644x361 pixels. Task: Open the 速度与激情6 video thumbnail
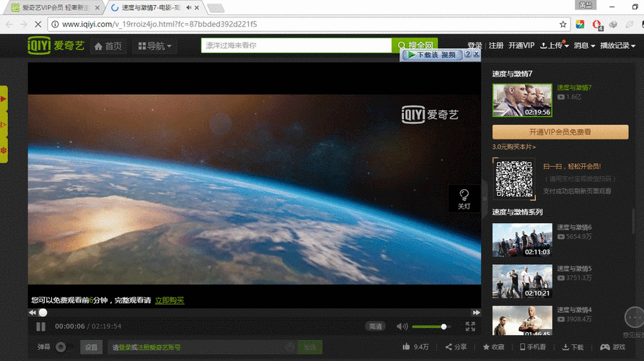(x=522, y=240)
